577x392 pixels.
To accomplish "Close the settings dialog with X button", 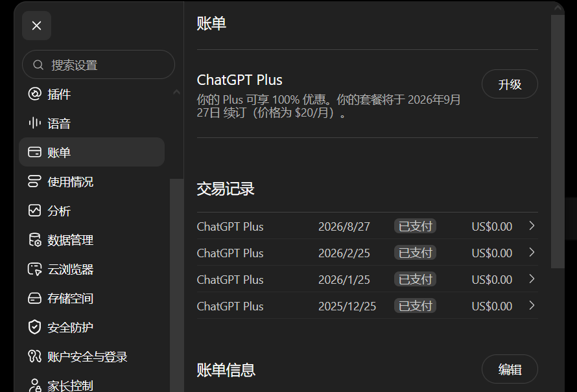I will pos(36,25).
